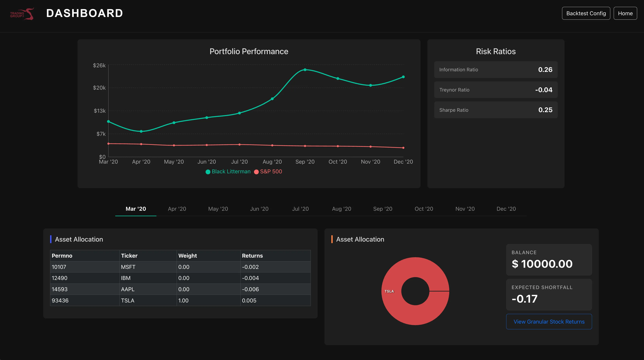Image resolution: width=644 pixels, height=360 pixels.
Task: Click the green Black Litterman legend dot
Action: pyautogui.click(x=208, y=172)
